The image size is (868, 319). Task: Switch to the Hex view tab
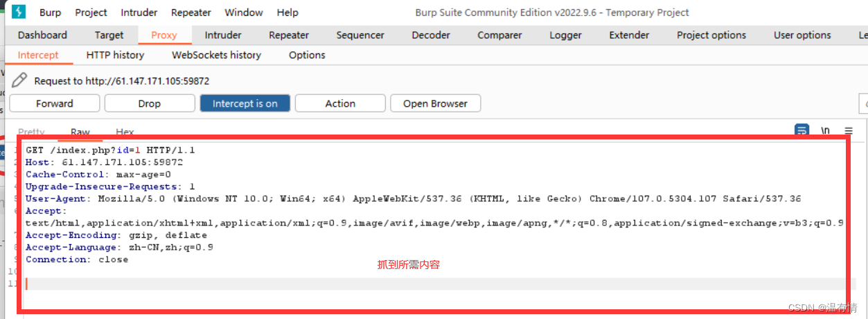tap(125, 132)
